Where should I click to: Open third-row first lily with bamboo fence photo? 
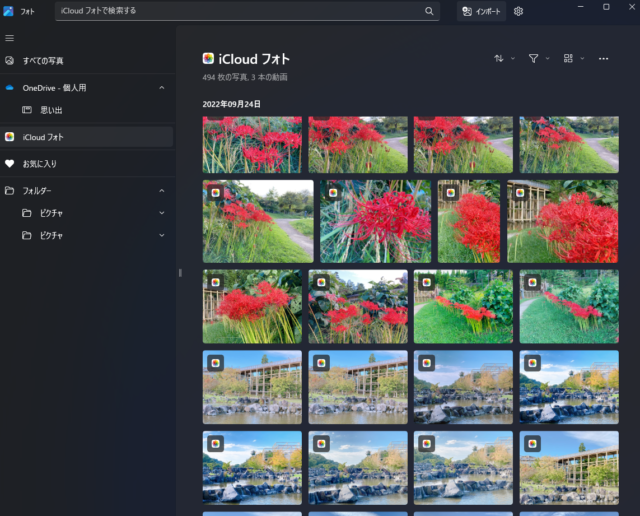click(252, 306)
